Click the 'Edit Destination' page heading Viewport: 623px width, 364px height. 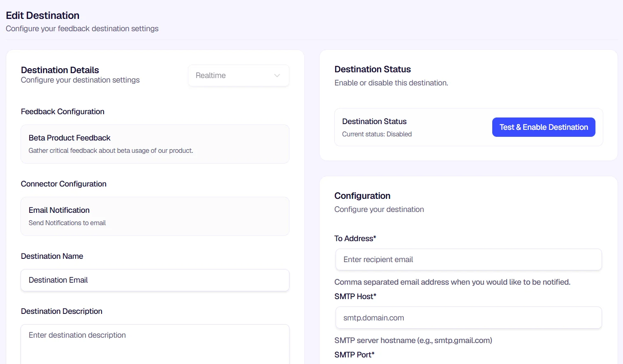pos(43,16)
